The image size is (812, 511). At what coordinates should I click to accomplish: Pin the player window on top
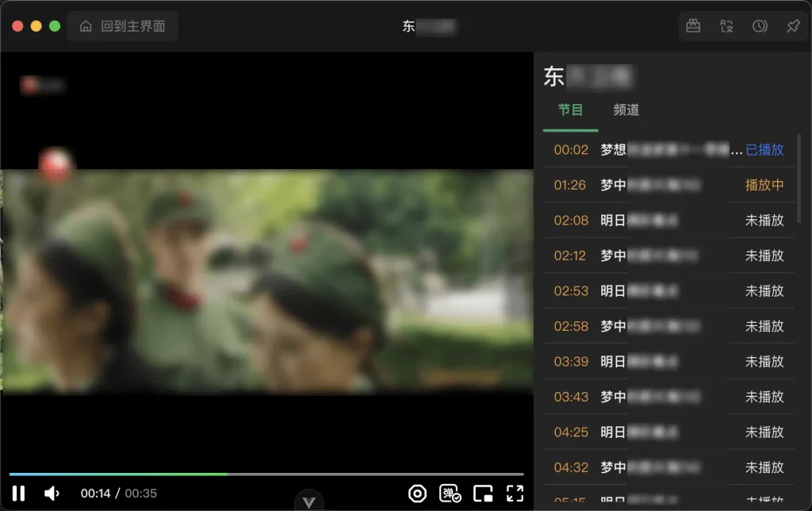coord(792,26)
